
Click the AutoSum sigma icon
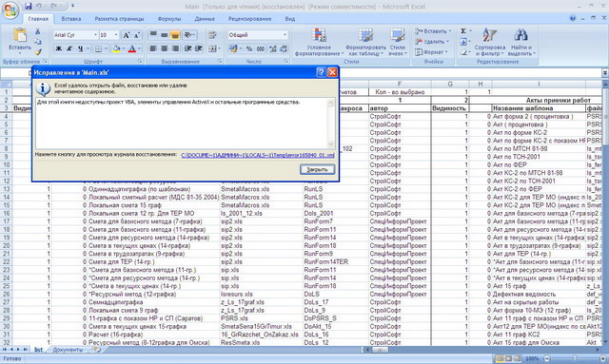[x=463, y=31]
